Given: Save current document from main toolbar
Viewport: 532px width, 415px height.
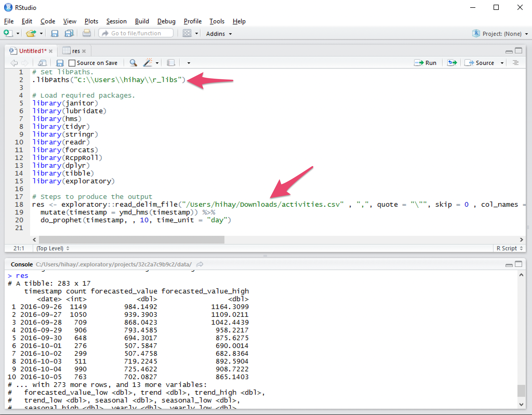Looking at the screenshot, I should 55,33.
